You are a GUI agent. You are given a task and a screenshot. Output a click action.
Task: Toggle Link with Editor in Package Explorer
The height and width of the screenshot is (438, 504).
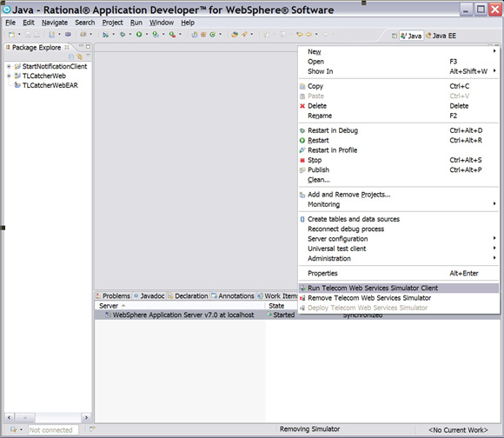click(x=80, y=56)
